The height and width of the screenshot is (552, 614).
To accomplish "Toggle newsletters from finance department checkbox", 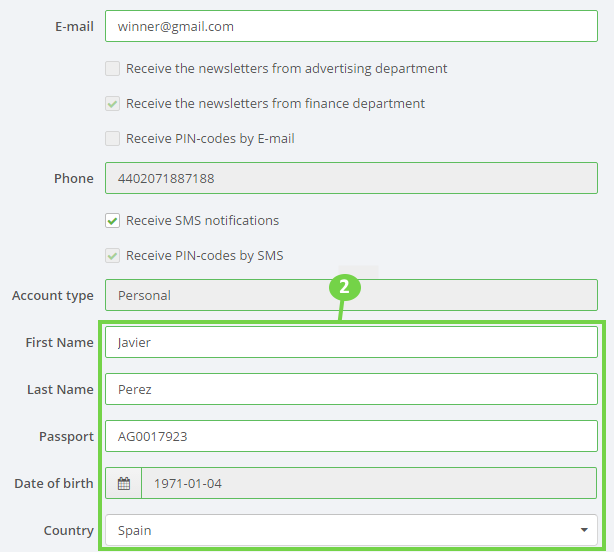I will pyautogui.click(x=113, y=104).
